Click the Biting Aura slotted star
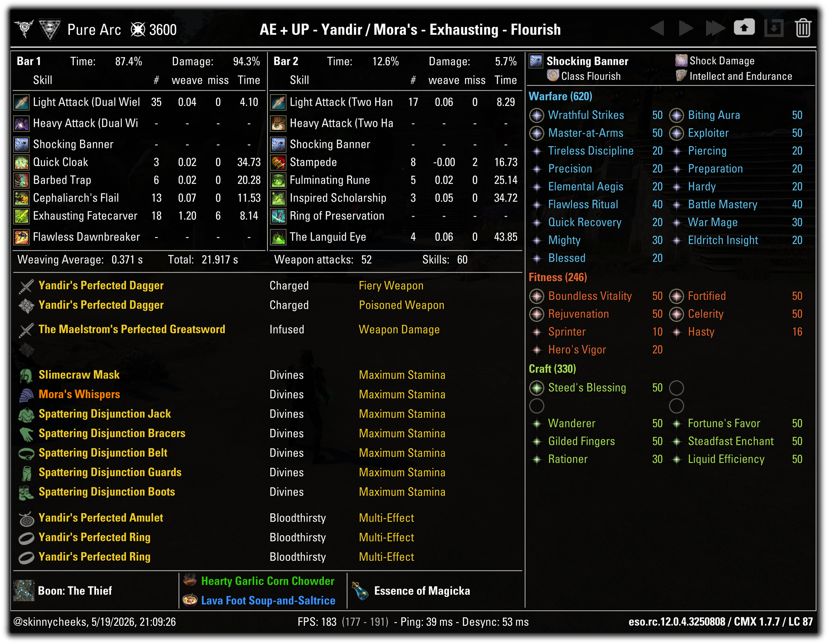The image size is (829, 644). [676, 115]
